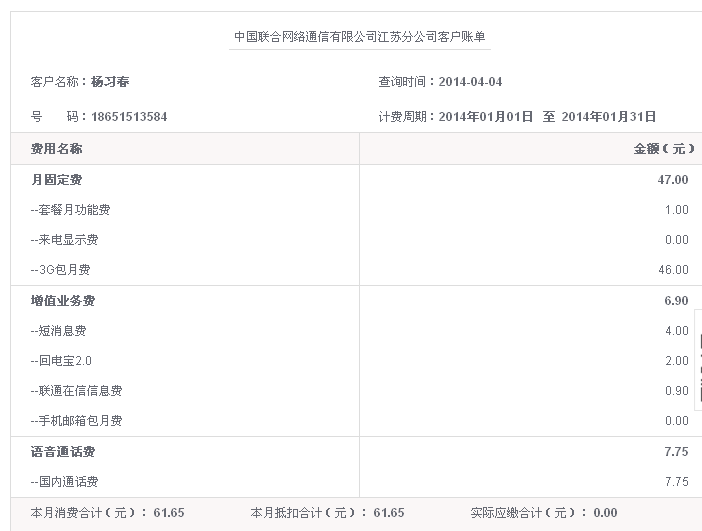Click the 46.00 amount for 3G包月费
The width and height of the screenshot is (702, 531).
pyautogui.click(x=673, y=270)
